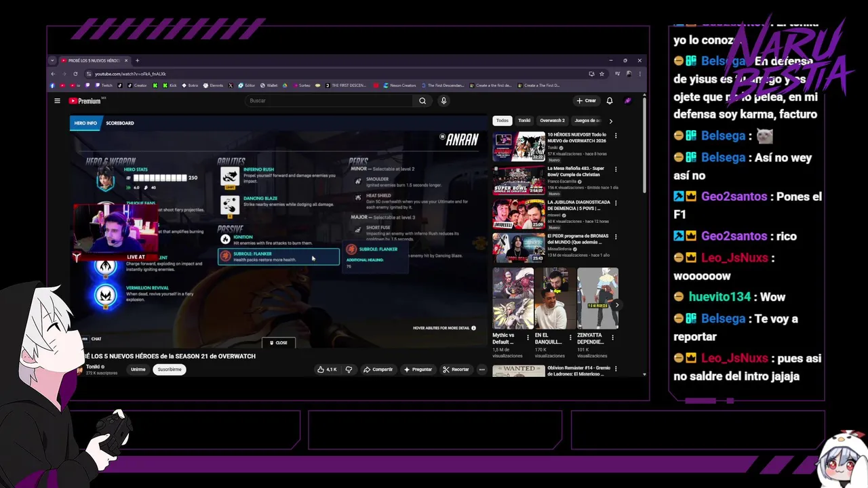This screenshot has width=868, height=488.
Task: Switch to the SCOREBOARD tab
Action: (x=119, y=123)
